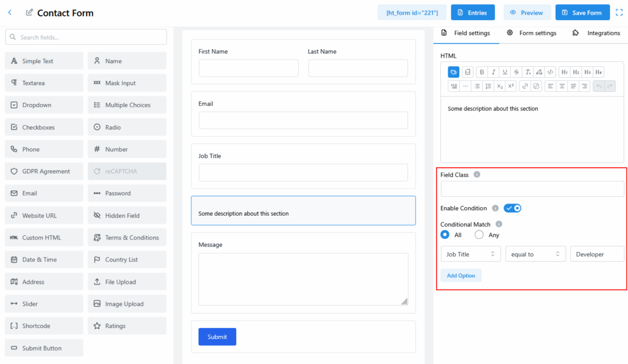Switch to the Form settings tab
The width and height of the screenshot is (628, 364).
532,33
